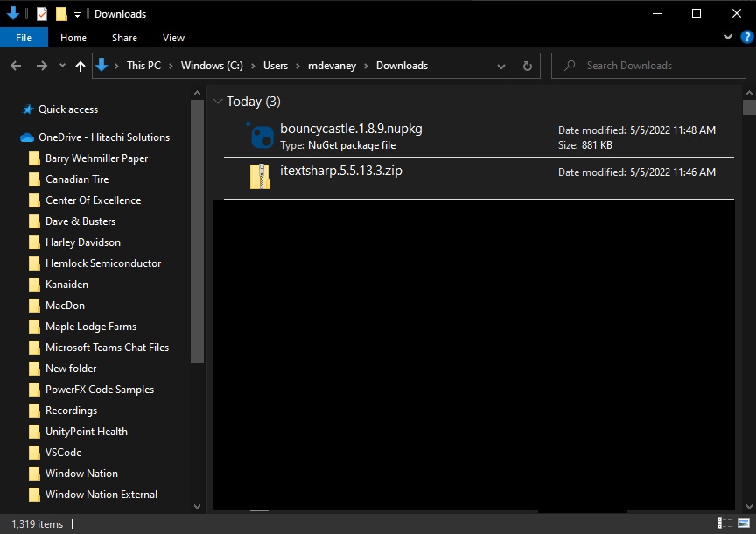Refresh the Downloads folder view
Viewport: 756px width, 534px height.
tap(527, 66)
